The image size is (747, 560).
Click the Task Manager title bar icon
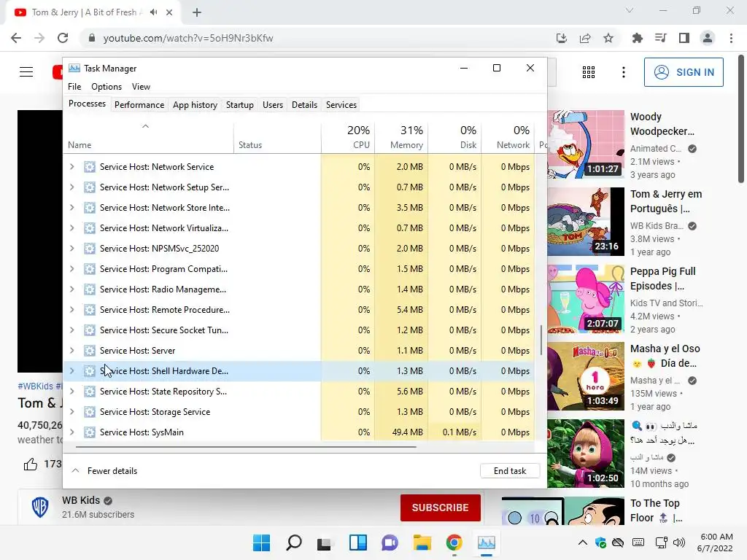click(x=74, y=68)
